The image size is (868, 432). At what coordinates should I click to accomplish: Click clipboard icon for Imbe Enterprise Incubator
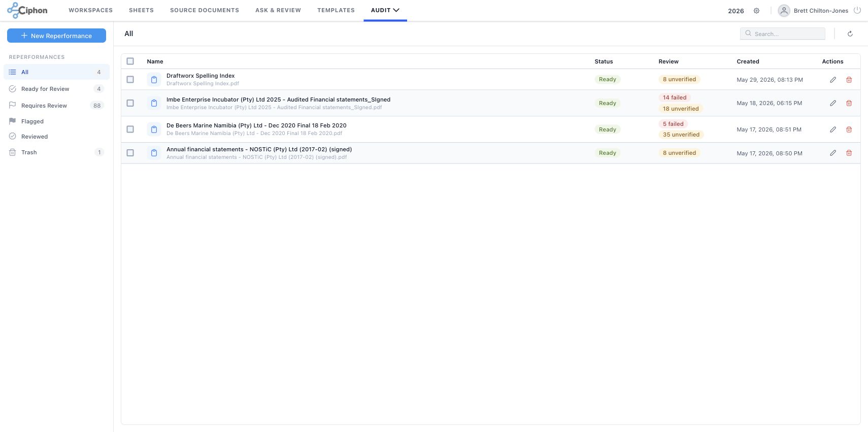pyautogui.click(x=154, y=103)
